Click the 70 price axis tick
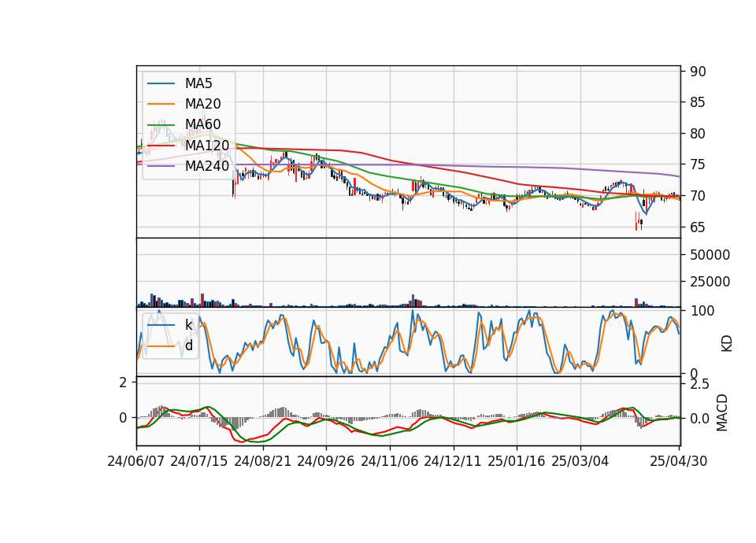The width and height of the screenshot is (756, 543). 698,196
